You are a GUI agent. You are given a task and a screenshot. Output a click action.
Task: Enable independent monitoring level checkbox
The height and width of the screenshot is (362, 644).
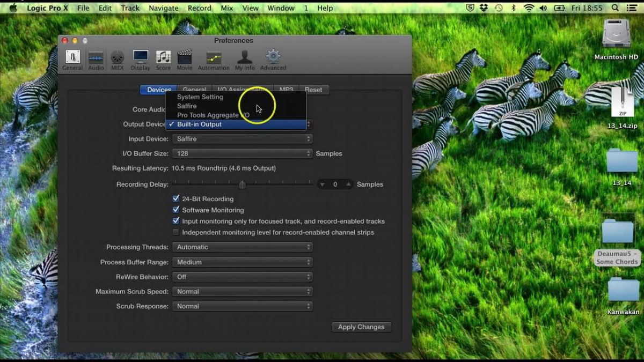(175, 232)
